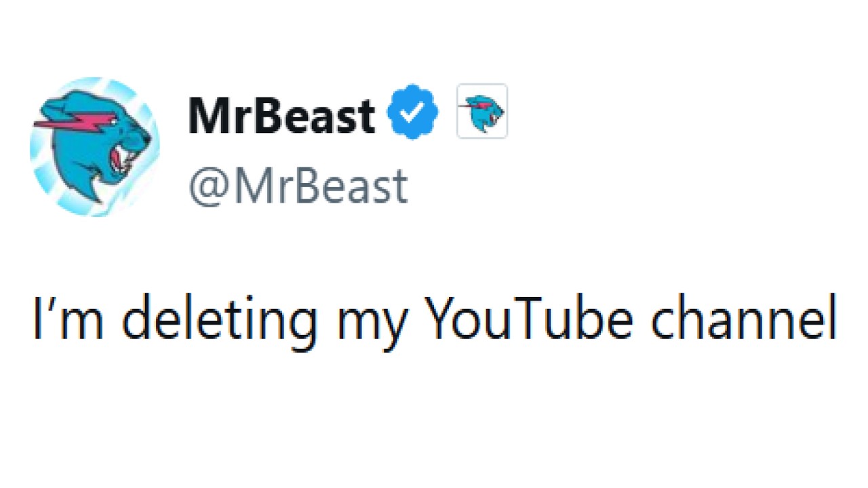Click the word channel in the tweet
This screenshot has height=488, width=868.
click(x=744, y=317)
